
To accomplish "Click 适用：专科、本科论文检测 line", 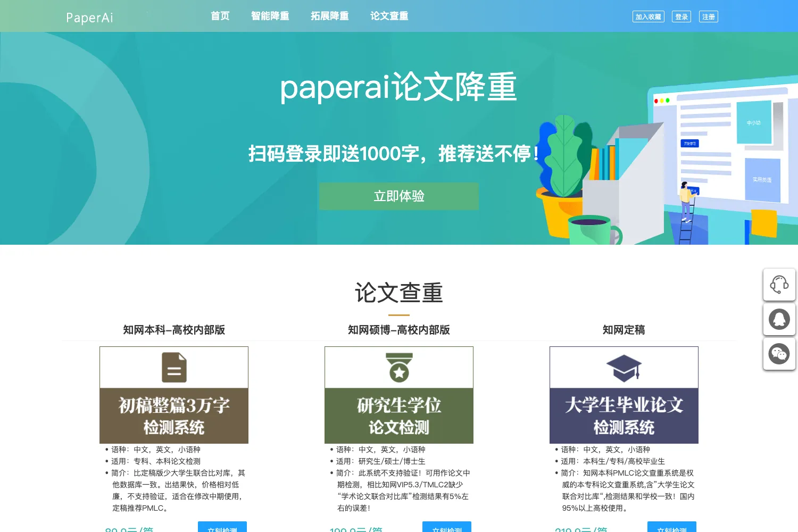I will click(x=156, y=461).
